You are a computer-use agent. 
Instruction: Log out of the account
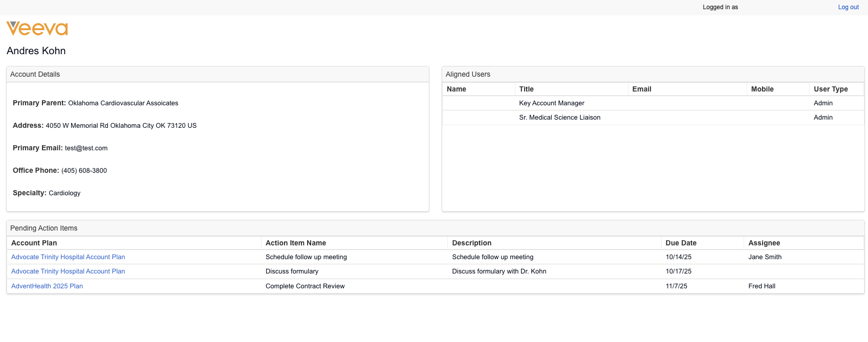tap(848, 7)
